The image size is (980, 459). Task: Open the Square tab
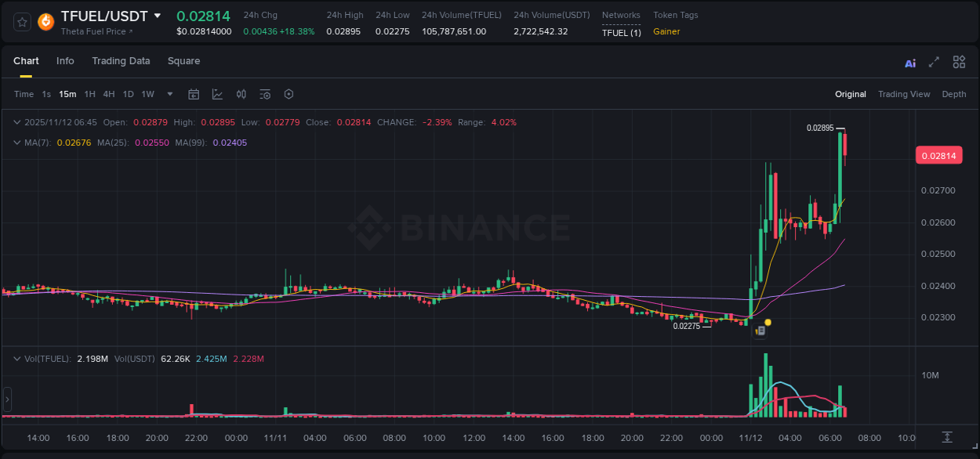coord(183,61)
